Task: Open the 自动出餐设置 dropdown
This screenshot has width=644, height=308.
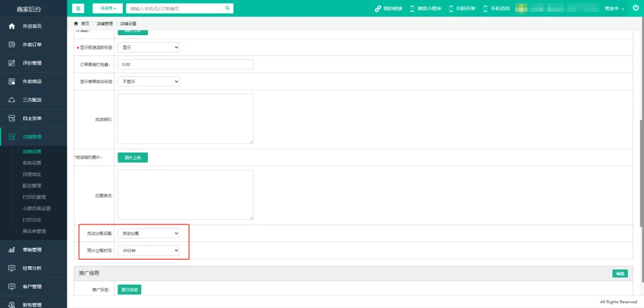Action: point(148,234)
